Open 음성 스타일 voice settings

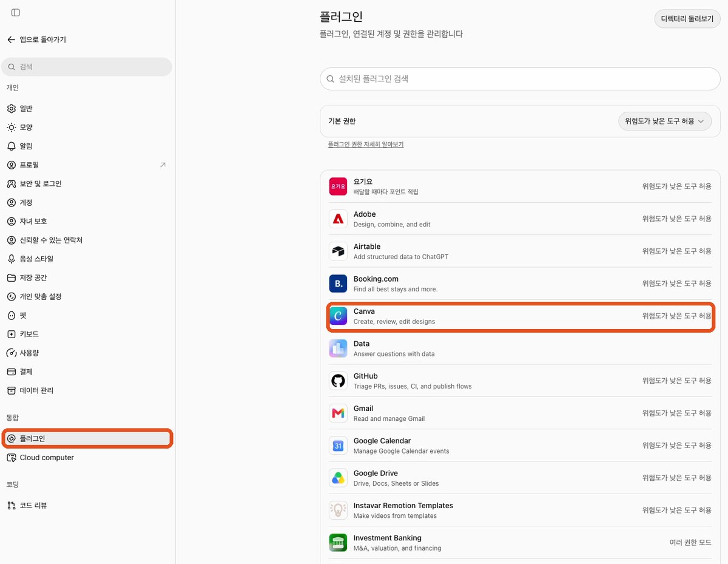tap(87, 259)
